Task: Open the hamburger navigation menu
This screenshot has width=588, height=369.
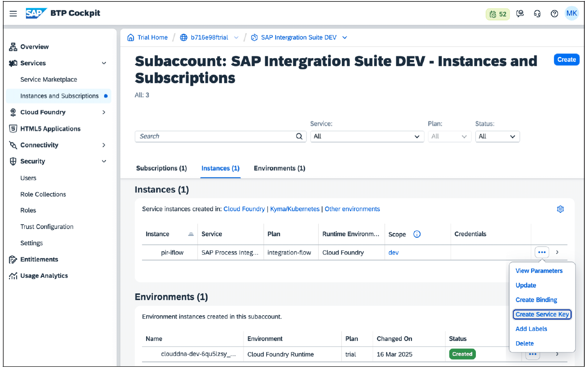Action: (13, 13)
